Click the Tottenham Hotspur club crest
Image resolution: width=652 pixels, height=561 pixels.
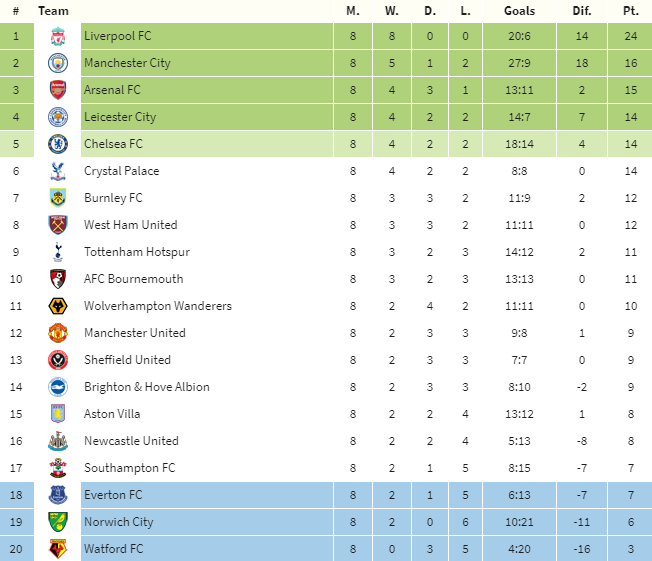pyautogui.click(x=58, y=252)
